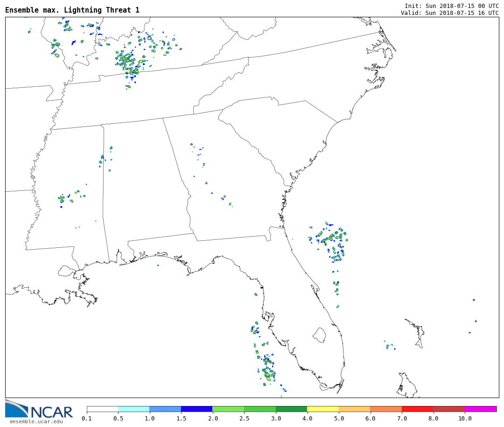The image size is (504, 427).
Task: Click the pale cyan swatch between 0.5 and 1.0
Action: [x=133, y=409]
